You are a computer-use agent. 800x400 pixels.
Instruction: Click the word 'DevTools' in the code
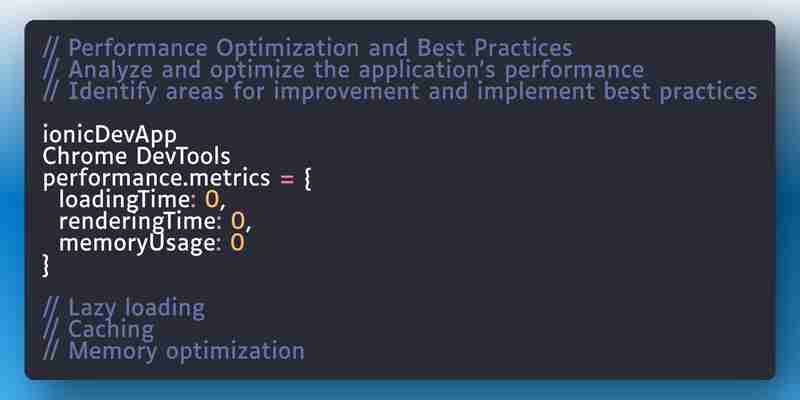183,157
